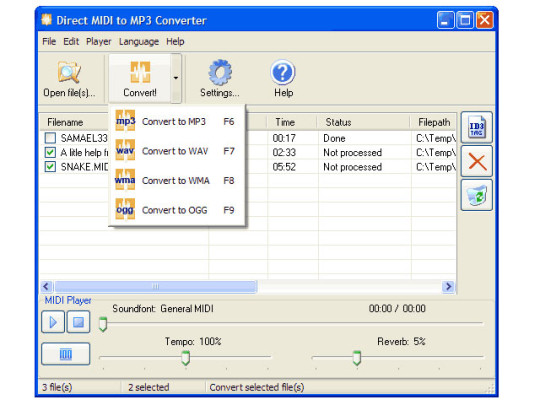Click the left arrow of horizontal scrollbar

click(46, 287)
